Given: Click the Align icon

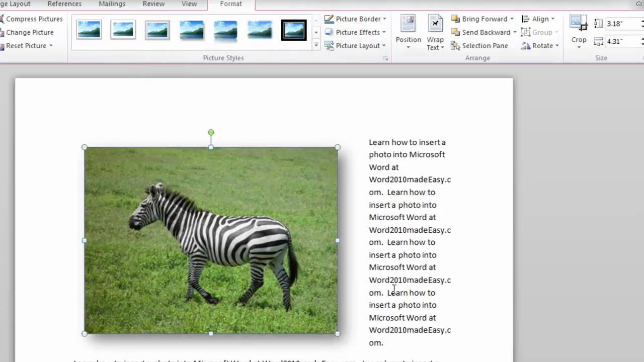Looking at the screenshot, I should [526, 19].
